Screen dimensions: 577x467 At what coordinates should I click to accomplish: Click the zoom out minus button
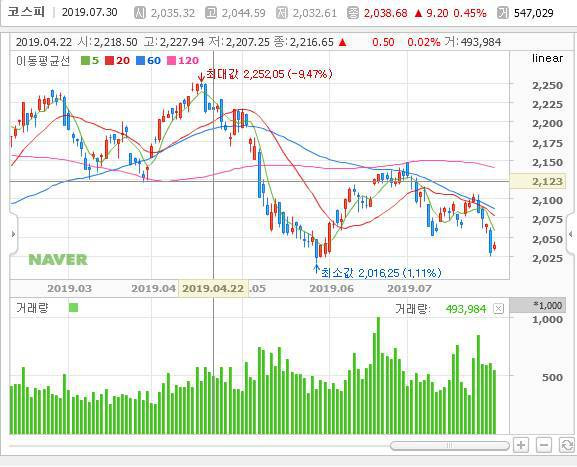[544, 445]
